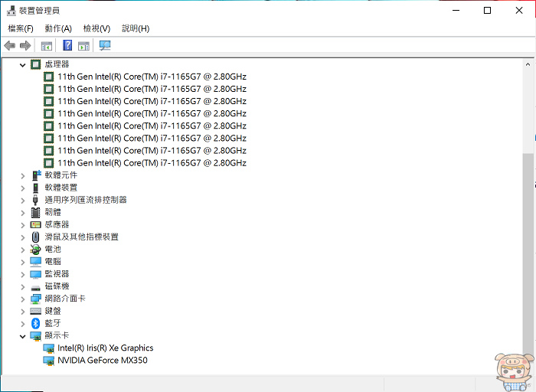This screenshot has width=536, height=392.
Task: Expand the 磁碟機 node
Action: (x=23, y=287)
